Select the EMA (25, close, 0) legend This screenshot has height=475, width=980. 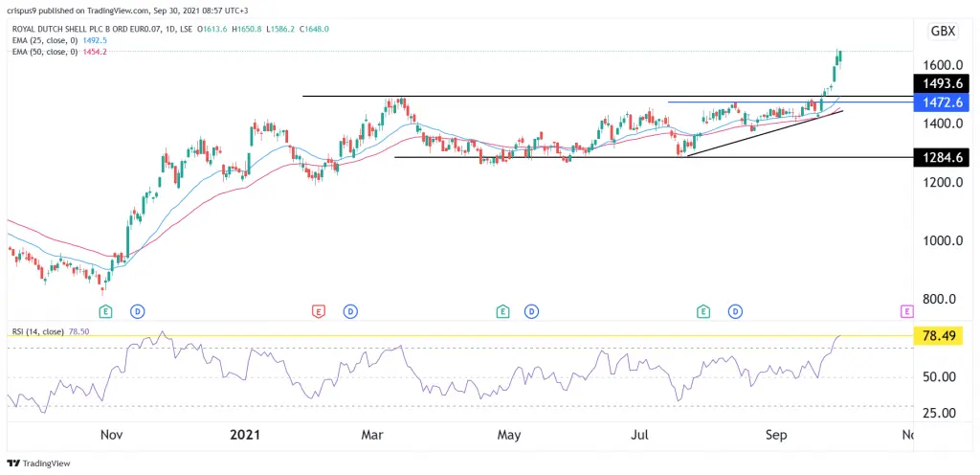[x=43, y=40]
